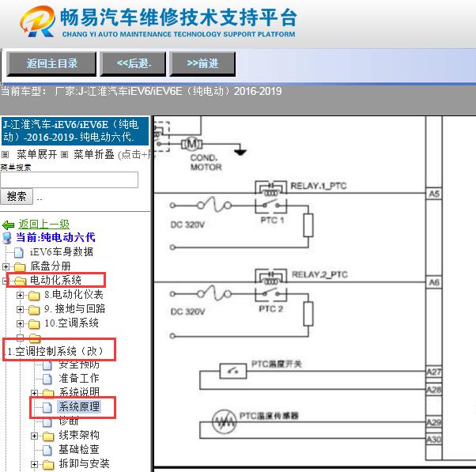Expand the 拆卸与安装 folder node
Viewport: 476px width, 472px height.
pyautogui.click(x=34, y=464)
